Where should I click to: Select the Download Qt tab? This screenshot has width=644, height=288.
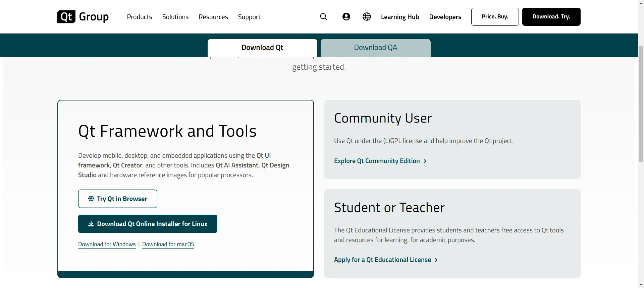coord(262,48)
